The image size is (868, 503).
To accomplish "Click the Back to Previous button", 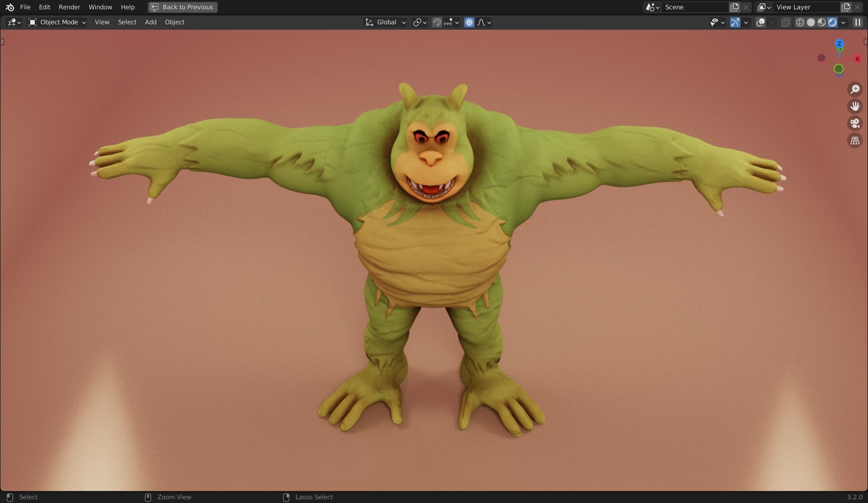I will (183, 7).
